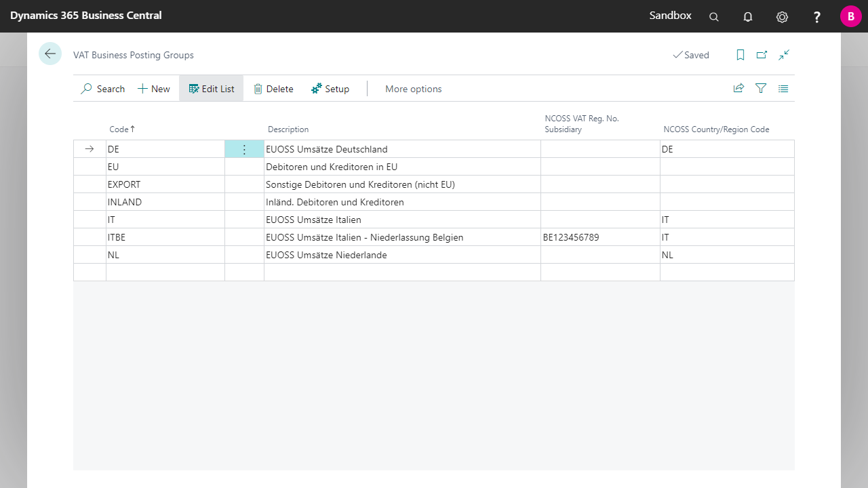Click empty new-row Code cell
868x488 pixels.
coord(165,272)
